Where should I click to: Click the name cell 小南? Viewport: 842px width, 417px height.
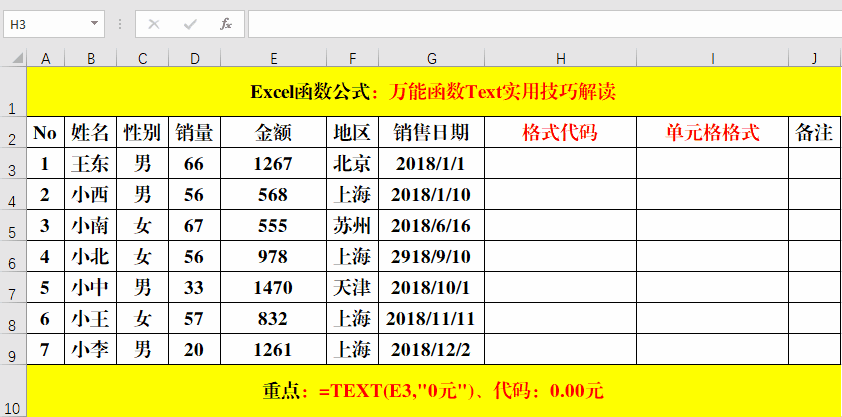[91, 225]
